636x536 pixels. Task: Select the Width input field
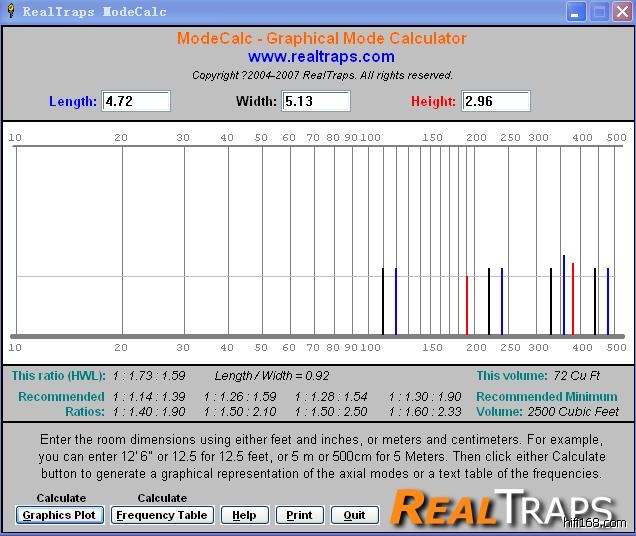tap(316, 101)
